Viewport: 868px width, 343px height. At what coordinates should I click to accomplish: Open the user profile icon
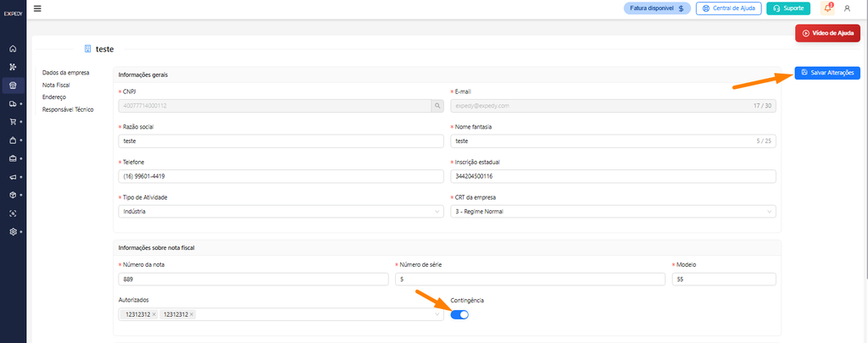coord(847,8)
